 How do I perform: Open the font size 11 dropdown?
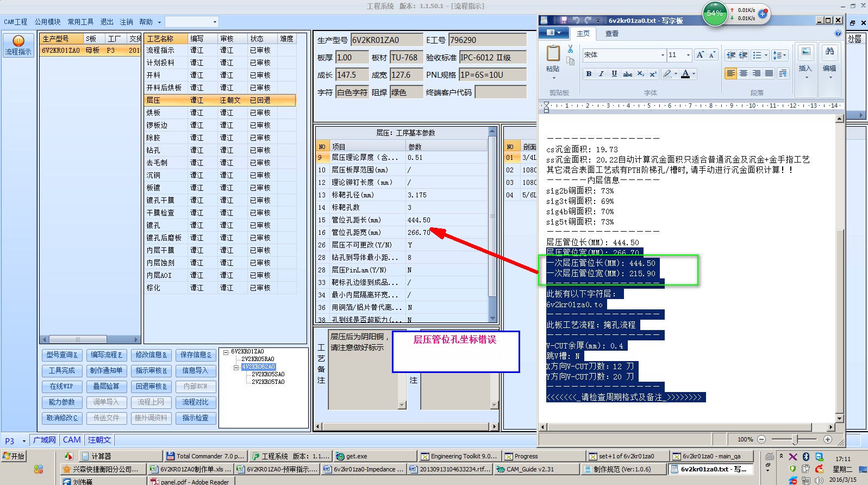coord(688,55)
